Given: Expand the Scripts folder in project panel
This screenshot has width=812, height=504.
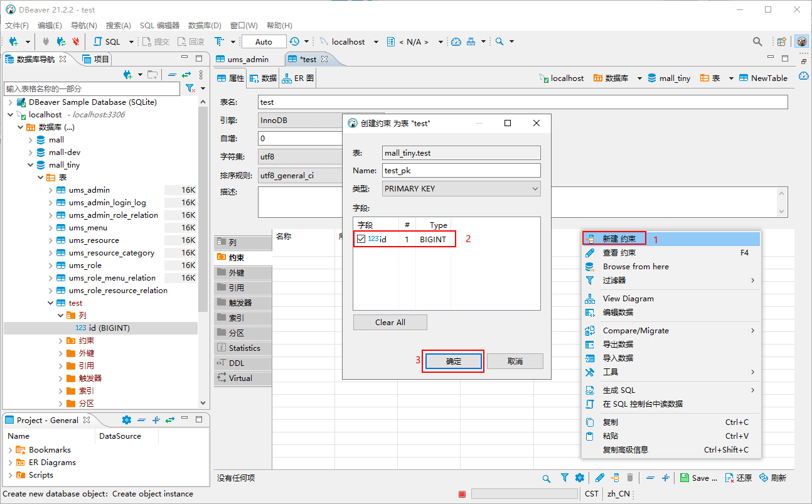Looking at the screenshot, I should 10,475.
